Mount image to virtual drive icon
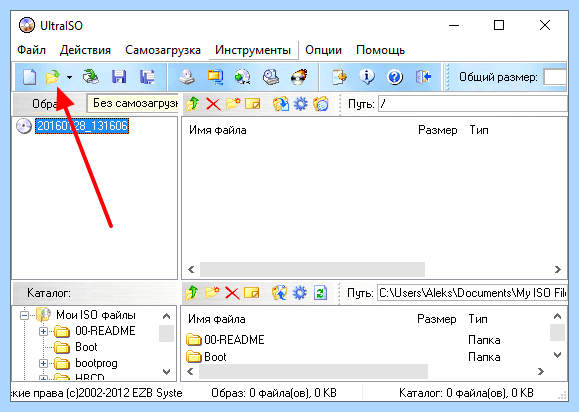 coord(243,77)
